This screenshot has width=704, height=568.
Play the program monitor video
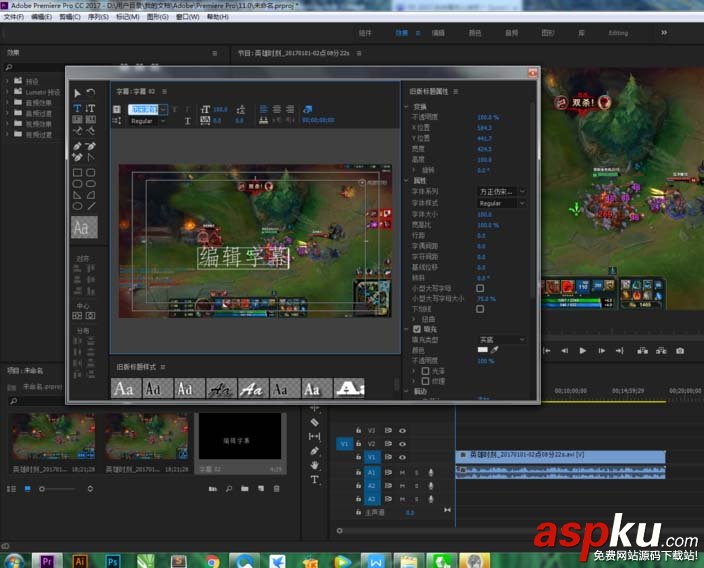click(582, 351)
